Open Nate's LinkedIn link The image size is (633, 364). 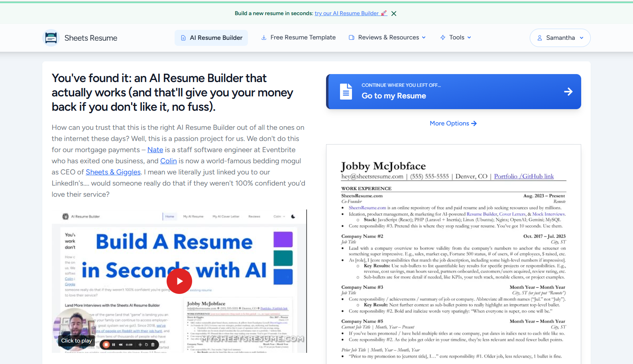(x=155, y=150)
